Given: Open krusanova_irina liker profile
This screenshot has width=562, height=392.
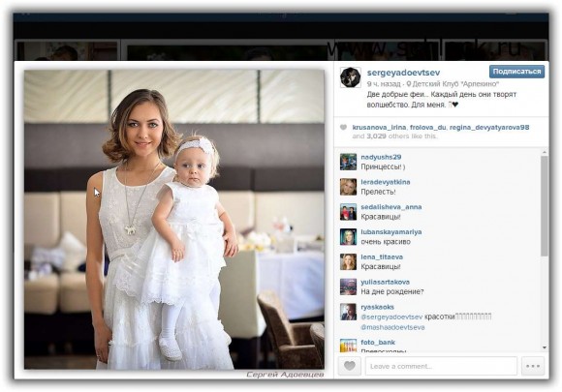Looking at the screenshot, I should pos(379,127).
